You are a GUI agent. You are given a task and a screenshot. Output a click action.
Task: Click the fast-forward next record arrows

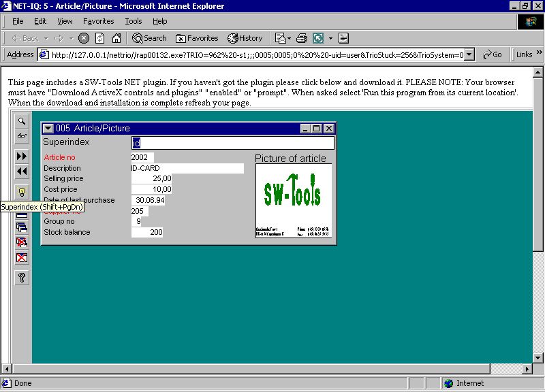[x=22, y=157]
